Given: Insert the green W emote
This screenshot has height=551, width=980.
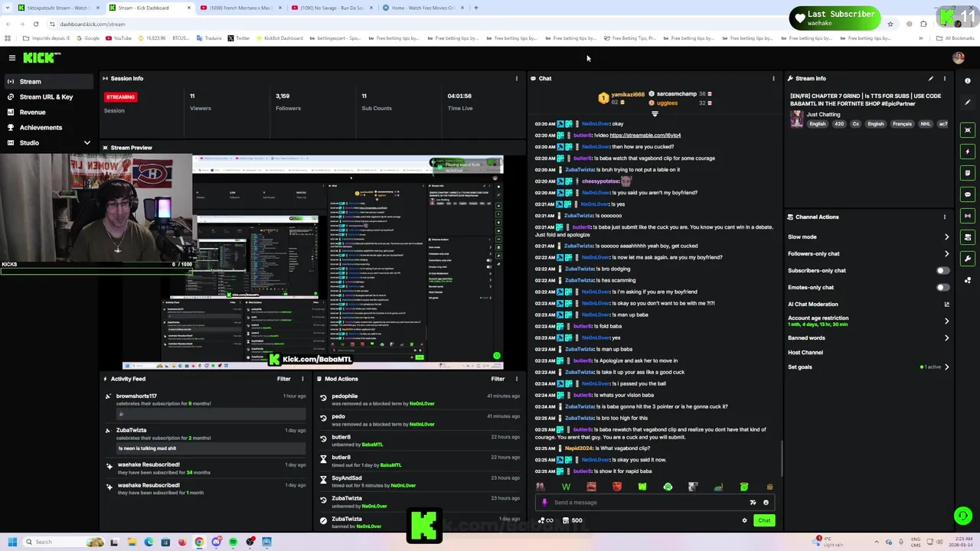Looking at the screenshot, I should tap(566, 487).
